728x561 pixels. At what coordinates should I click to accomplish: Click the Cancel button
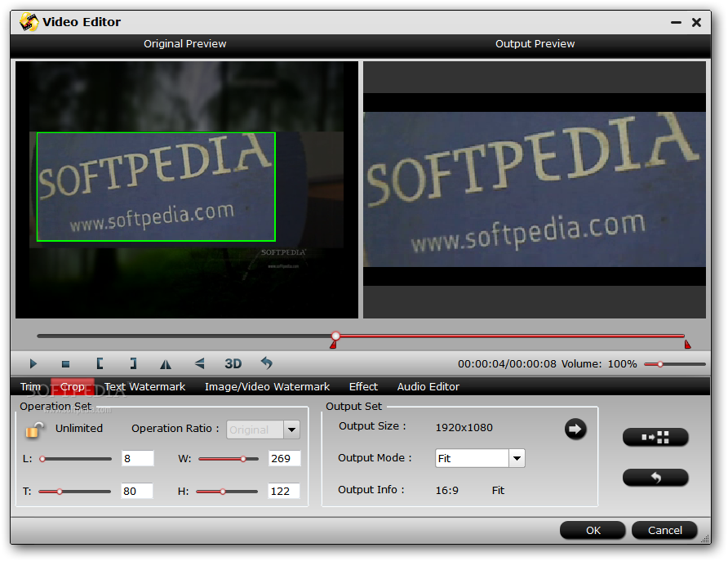[665, 530]
